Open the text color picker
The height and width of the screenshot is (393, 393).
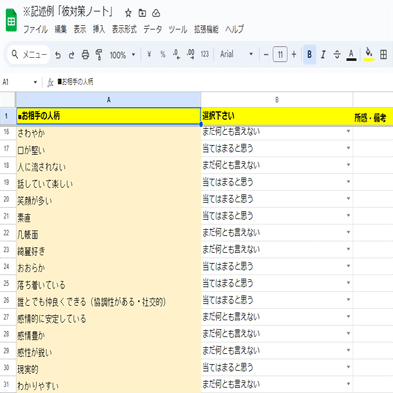pos(351,54)
